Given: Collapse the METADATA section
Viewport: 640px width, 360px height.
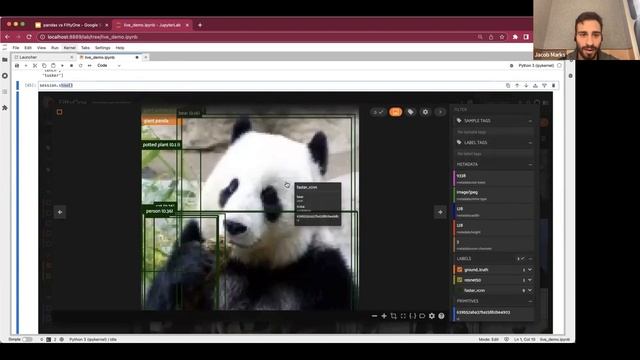Looking at the screenshot, I should click(x=530, y=164).
